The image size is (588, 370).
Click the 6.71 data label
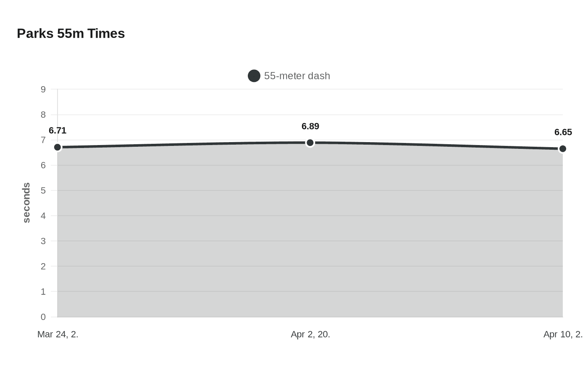[58, 131]
